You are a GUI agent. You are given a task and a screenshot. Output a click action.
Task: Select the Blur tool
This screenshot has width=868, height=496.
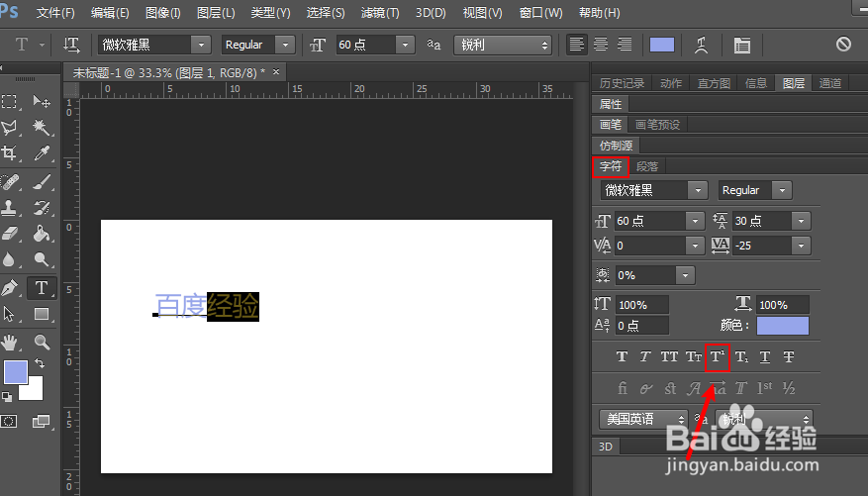10,259
